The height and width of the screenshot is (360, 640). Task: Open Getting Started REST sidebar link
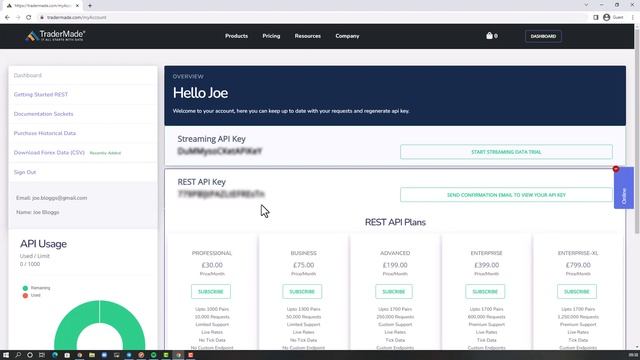pos(41,95)
